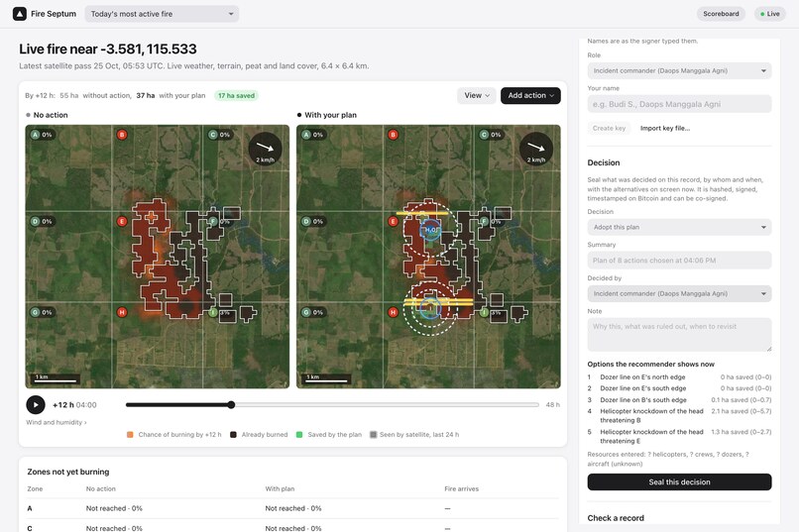The height and width of the screenshot is (532, 799).
Task: Open the Role selection dropdown
Action: [679, 70]
